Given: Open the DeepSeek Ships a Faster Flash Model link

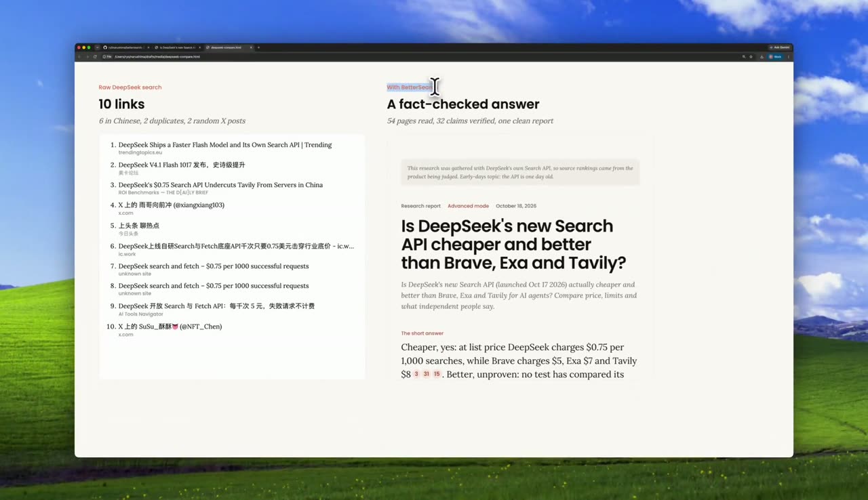Looking at the screenshot, I should click(225, 145).
